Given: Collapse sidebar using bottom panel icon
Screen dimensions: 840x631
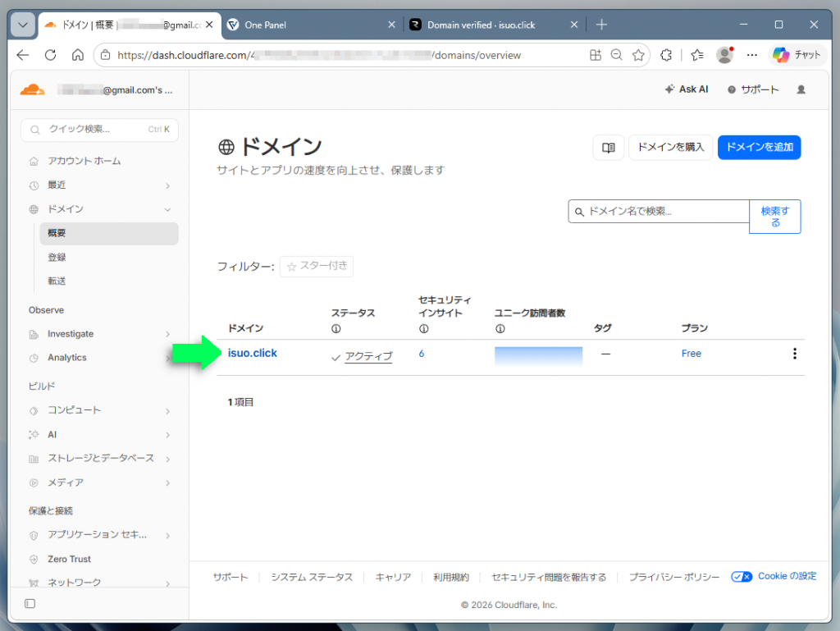Looking at the screenshot, I should [x=30, y=604].
